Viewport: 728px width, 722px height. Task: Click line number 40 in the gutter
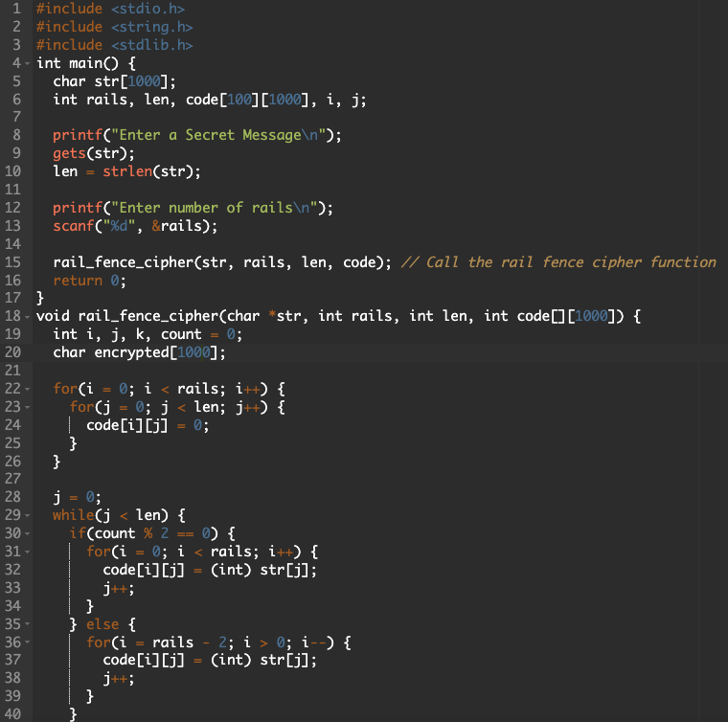[x=12, y=713]
